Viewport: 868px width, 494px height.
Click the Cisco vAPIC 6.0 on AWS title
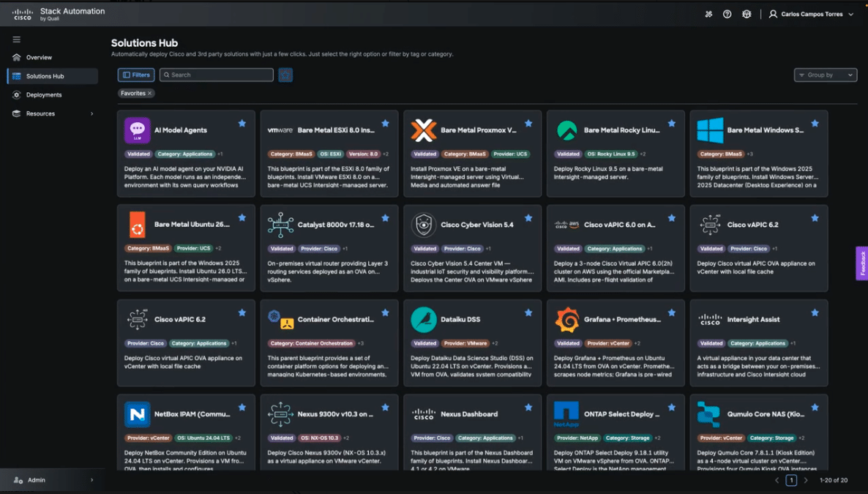[x=619, y=225]
